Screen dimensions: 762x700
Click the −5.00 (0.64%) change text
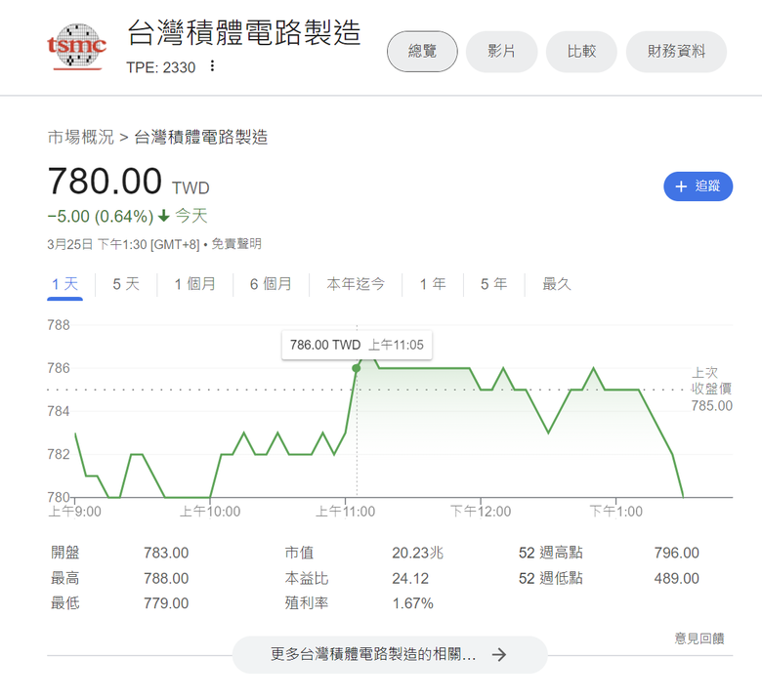100,216
